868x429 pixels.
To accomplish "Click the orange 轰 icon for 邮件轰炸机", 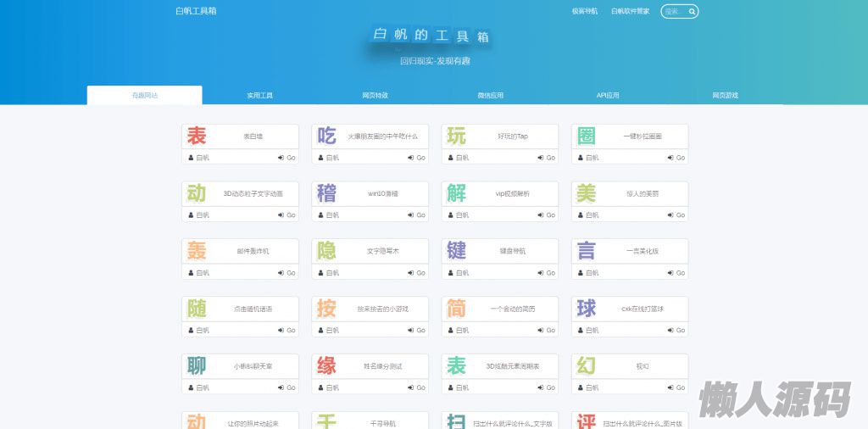I will pos(197,251).
